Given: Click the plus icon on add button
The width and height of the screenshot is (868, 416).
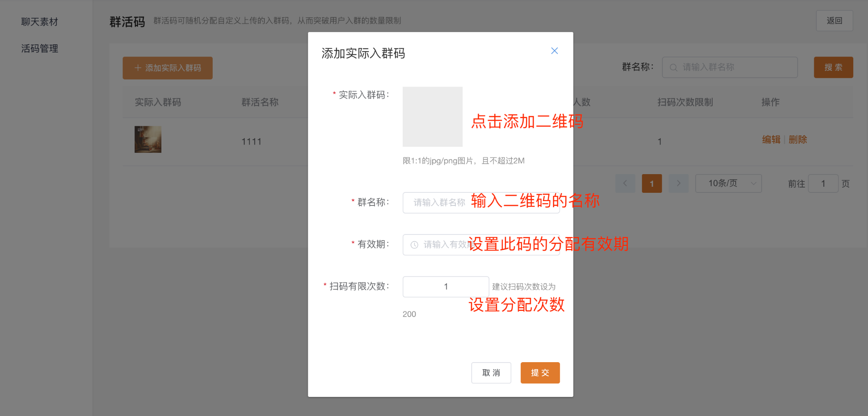Looking at the screenshot, I should tap(138, 68).
